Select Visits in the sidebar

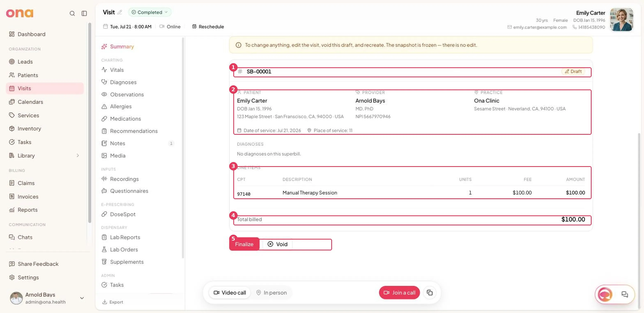45,88
